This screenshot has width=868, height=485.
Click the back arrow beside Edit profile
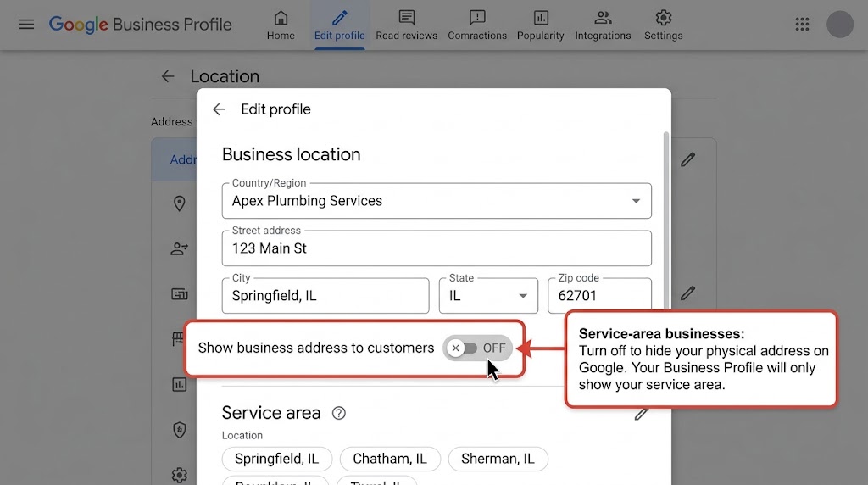point(220,109)
